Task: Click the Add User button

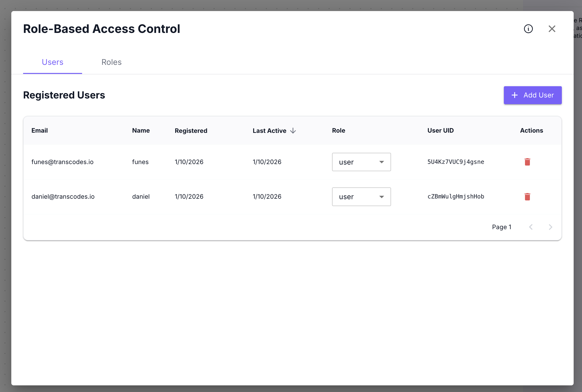Action: (x=533, y=95)
